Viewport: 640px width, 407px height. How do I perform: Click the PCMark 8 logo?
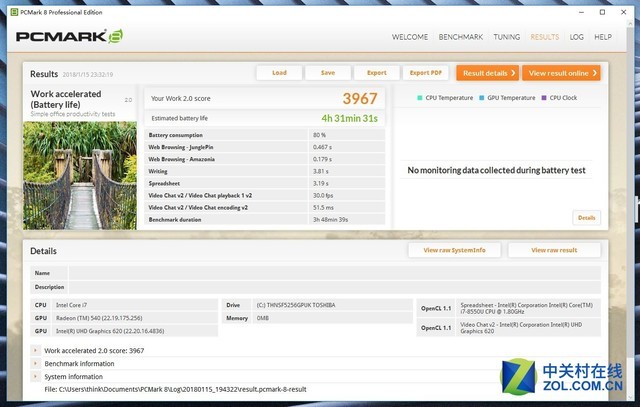69,36
